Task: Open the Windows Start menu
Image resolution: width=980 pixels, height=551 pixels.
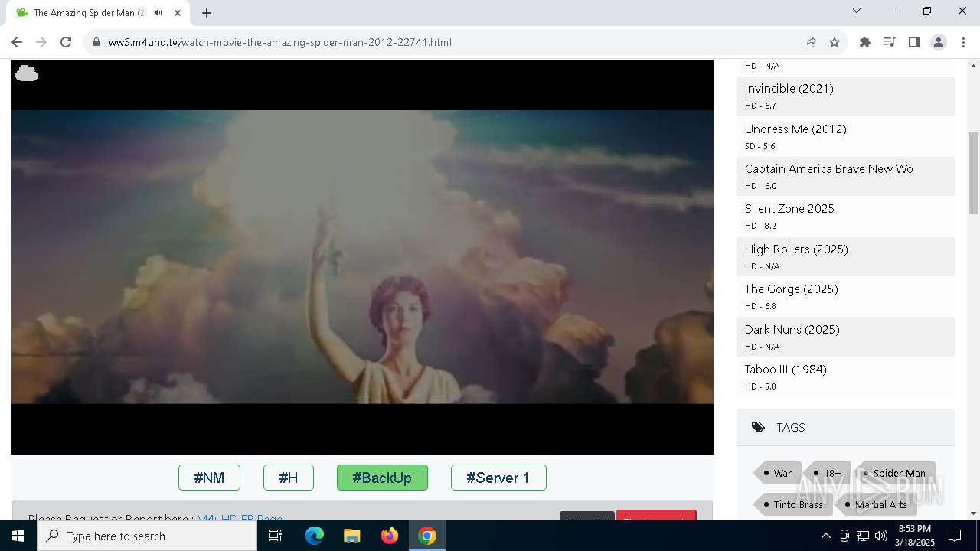Action: [x=18, y=536]
